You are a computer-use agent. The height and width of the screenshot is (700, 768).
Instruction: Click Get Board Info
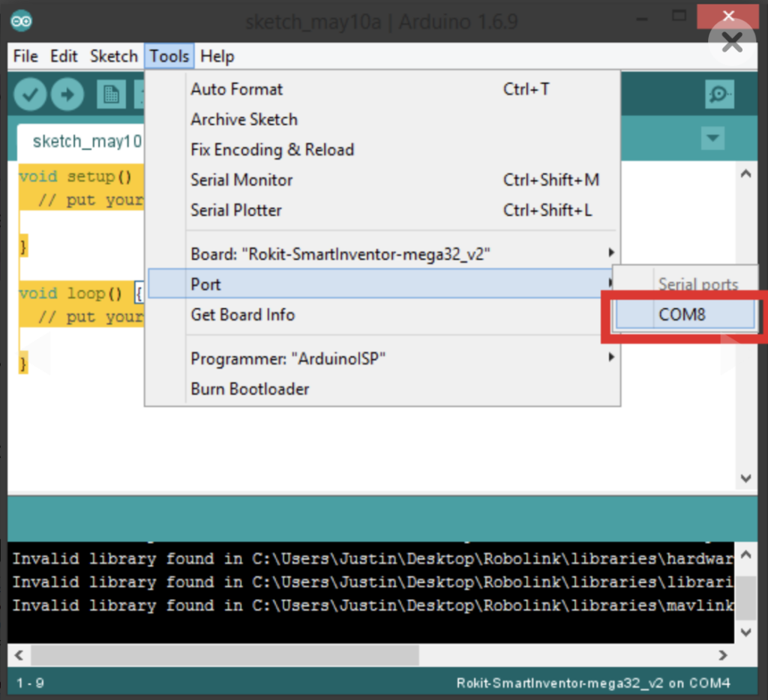coord(242,315)
